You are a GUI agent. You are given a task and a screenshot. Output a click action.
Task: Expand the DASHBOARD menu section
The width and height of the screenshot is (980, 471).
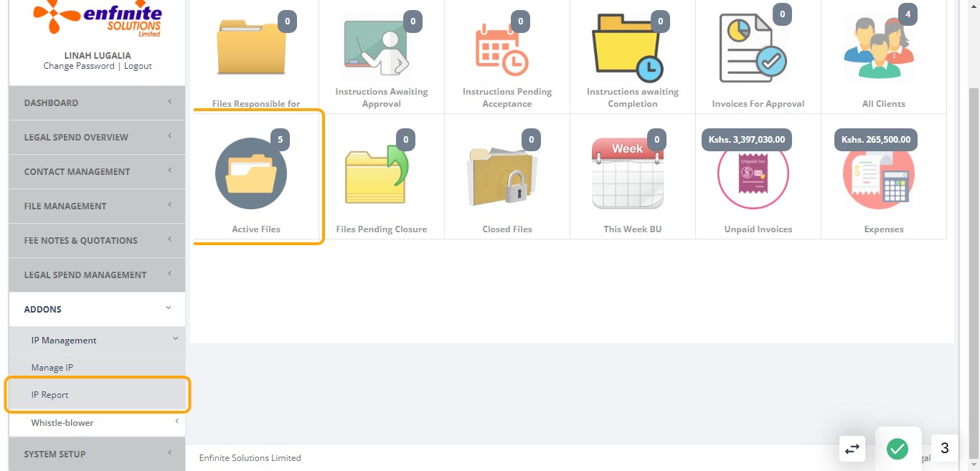pyautogui.click(x=97, y=103)
